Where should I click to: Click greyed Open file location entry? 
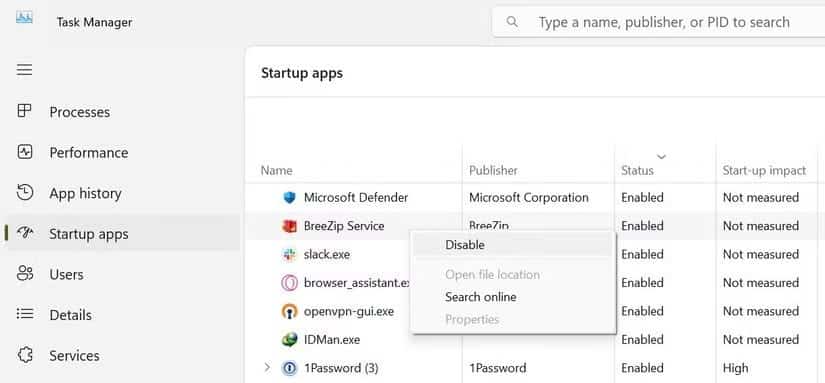[x=492, y=275]
